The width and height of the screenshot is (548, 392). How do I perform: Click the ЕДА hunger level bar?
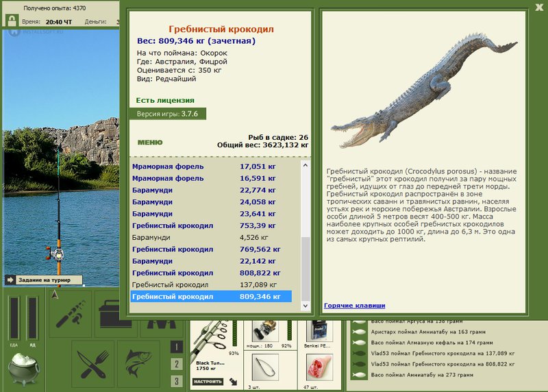tap(14, 318)
